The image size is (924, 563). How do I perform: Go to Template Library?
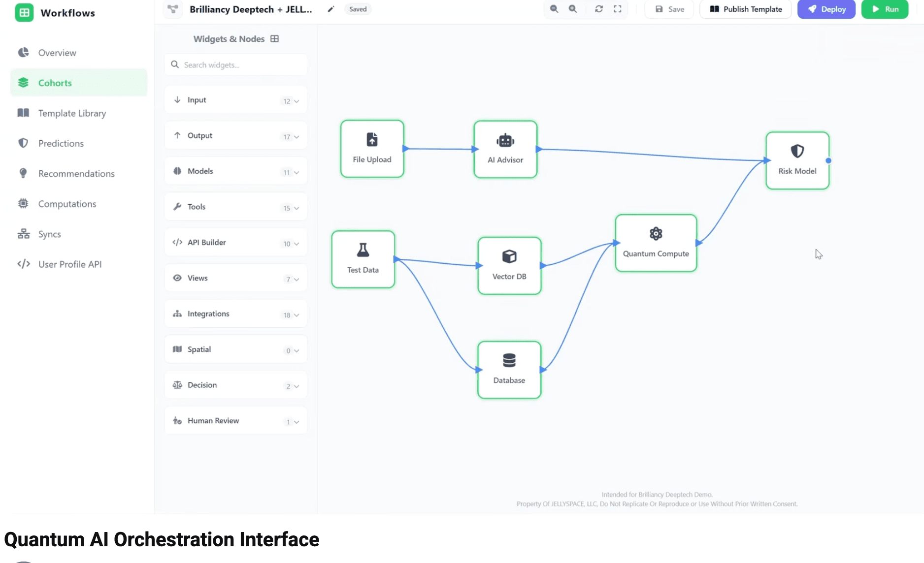(79, 113)
